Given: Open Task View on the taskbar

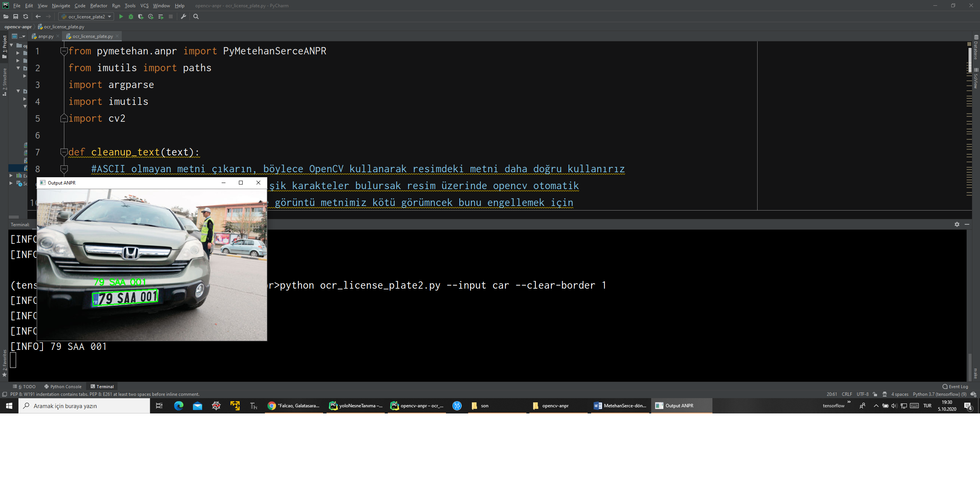Looking at the screenshot, I should coord(159,406).
